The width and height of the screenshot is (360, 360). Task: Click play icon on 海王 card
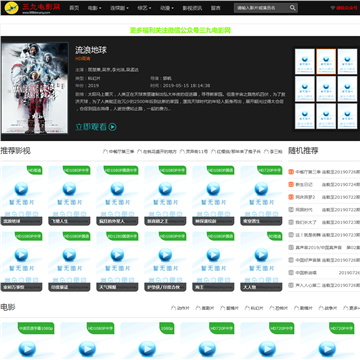tap(213, 255)
